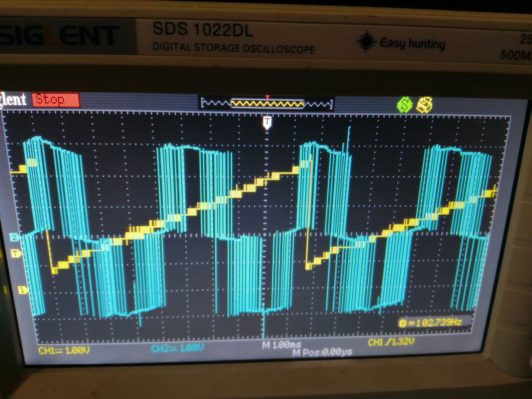Click the CH1 1.32V trigger level readout

coord(391,342)
